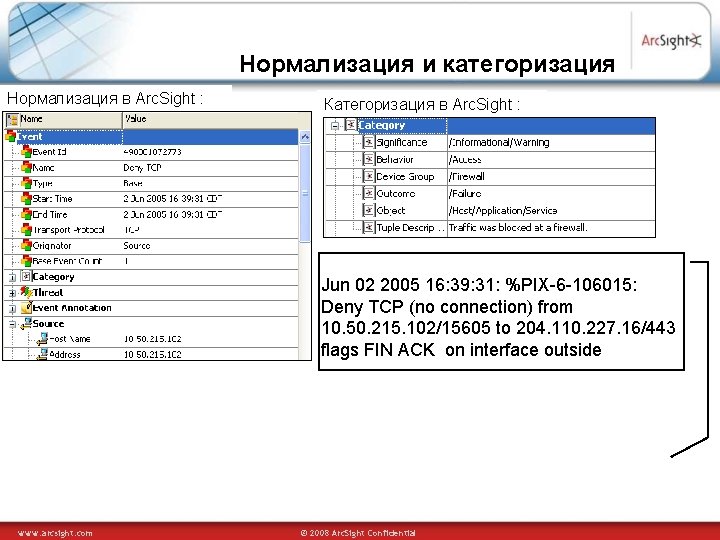Click the Behavior value "/Access"
This screenshot has width=720, height=540.
(x=465, y=159)
